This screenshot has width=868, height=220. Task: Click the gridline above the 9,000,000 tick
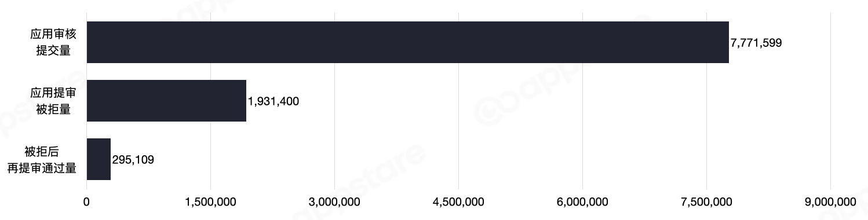pyautogui.click(x=830, y=101)
